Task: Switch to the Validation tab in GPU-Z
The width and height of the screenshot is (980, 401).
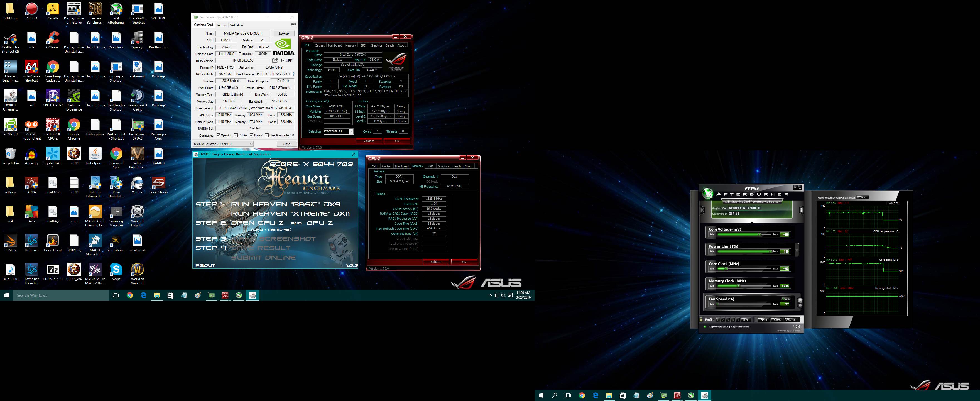Action: click(x=236, y=25)
